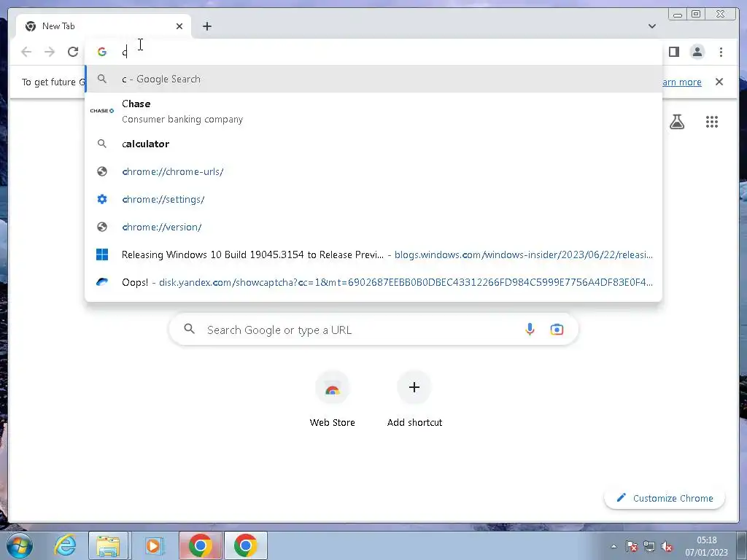Open the network tray icon

click(x=649, y=546)
